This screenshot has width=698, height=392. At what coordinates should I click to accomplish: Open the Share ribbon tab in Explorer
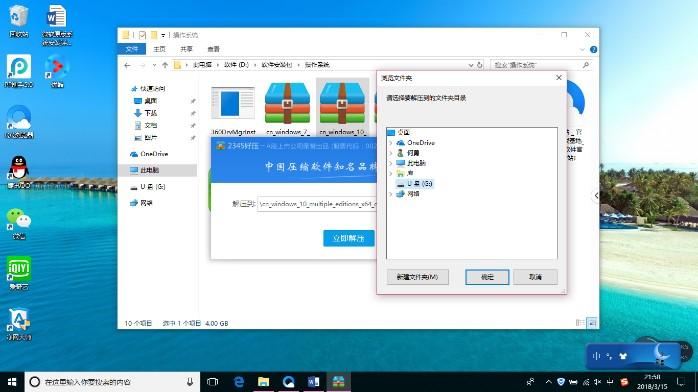187,49
